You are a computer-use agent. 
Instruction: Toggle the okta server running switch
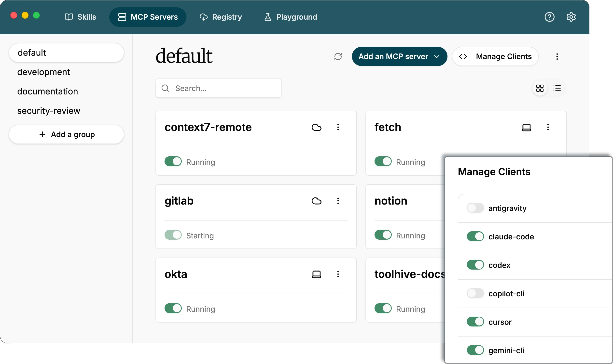(x=173, y=308)
